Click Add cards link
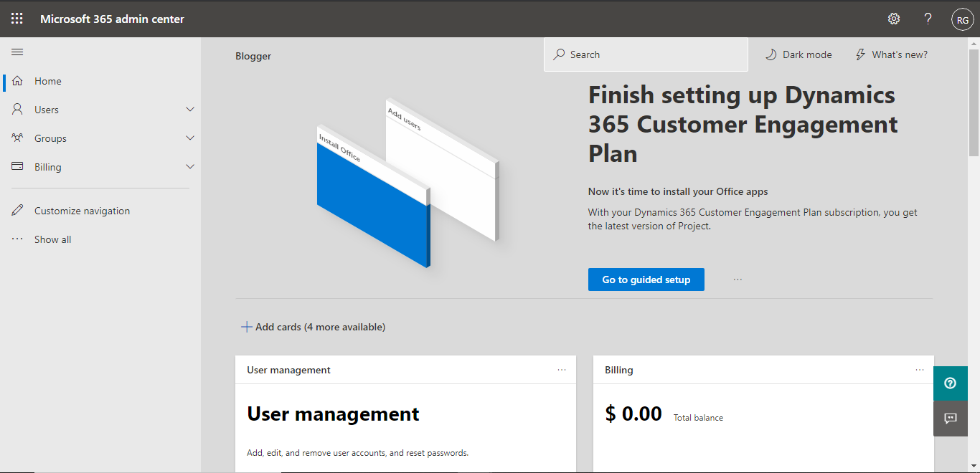980x473 pixels. (314, 327)
